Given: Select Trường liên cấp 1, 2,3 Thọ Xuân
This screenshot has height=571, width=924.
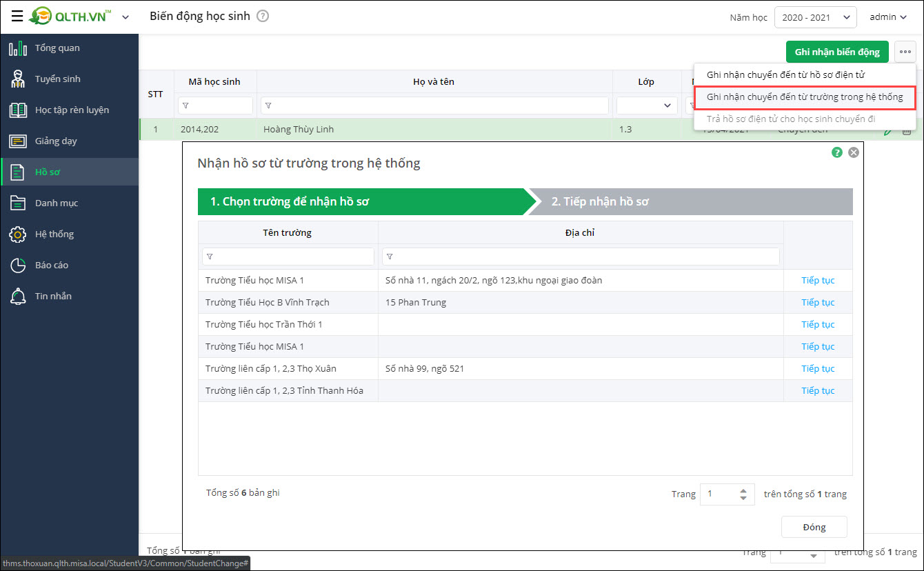Looking at the screenshot, I should pos(271,369).
